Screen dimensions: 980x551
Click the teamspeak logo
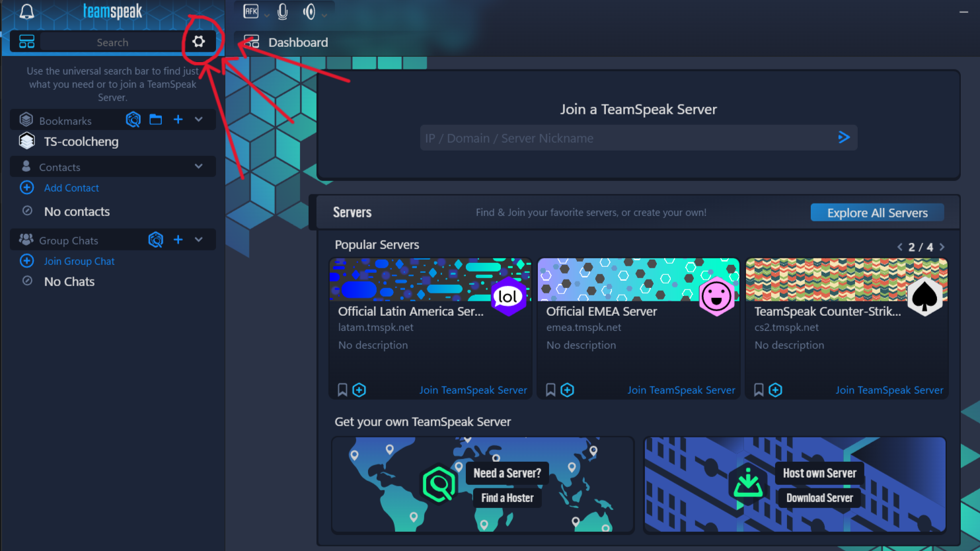click(112, 11)
